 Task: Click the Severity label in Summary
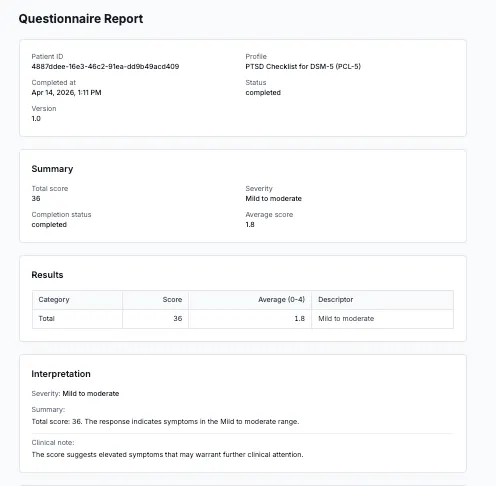click(x=259, y=188)
